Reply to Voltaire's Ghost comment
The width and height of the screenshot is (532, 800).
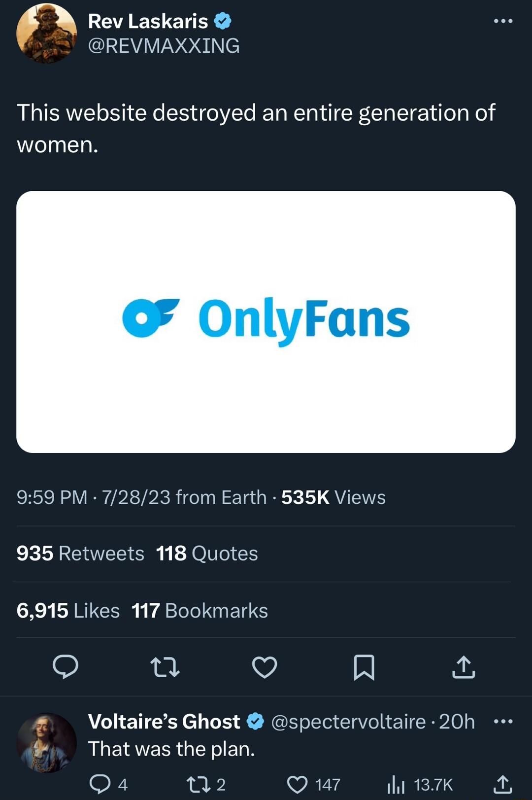(x=100, y=784)
